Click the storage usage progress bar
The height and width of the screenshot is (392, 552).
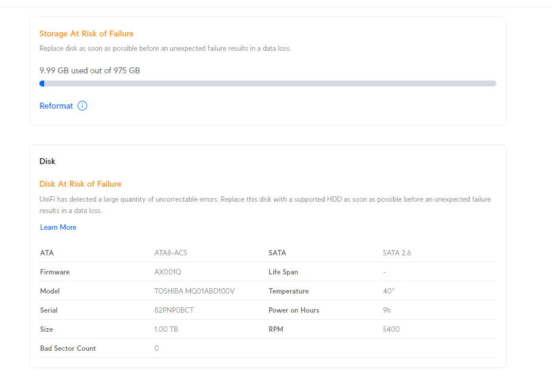point(267,84)
